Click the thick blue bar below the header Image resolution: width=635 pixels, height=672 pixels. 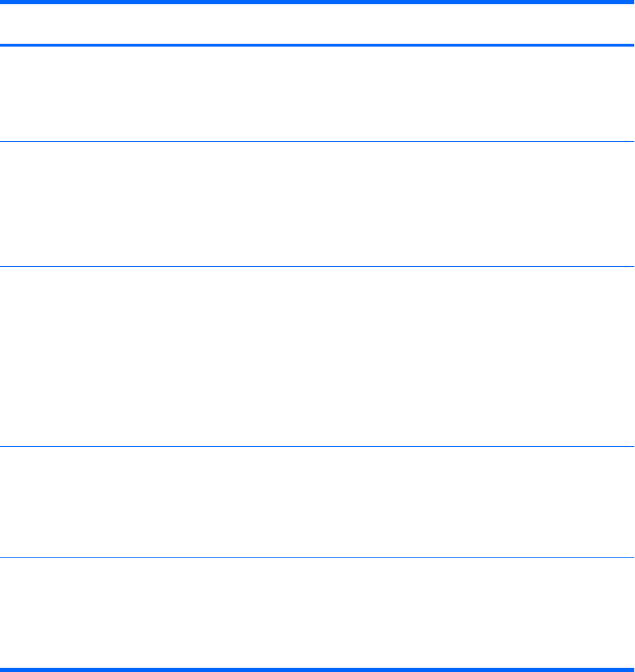pyautogui.click(x=317, y=45)
